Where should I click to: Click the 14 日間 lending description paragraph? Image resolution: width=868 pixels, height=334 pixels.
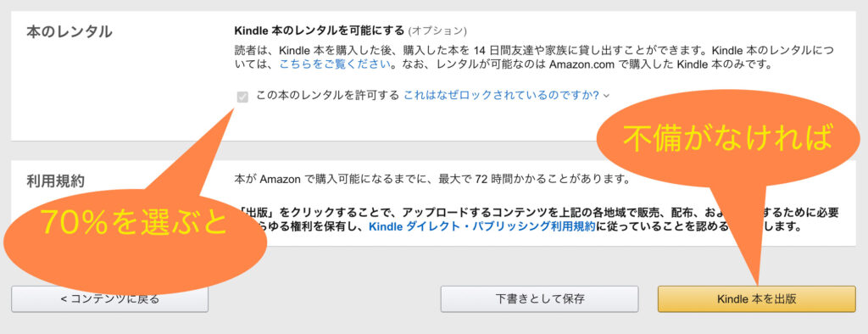click(534, 56)
